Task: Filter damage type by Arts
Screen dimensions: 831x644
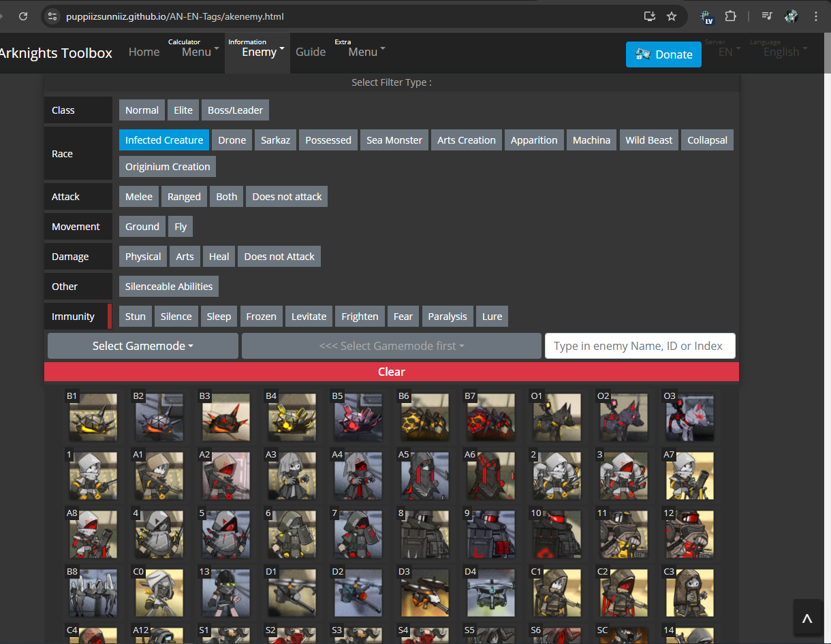Action: point(185,257)
